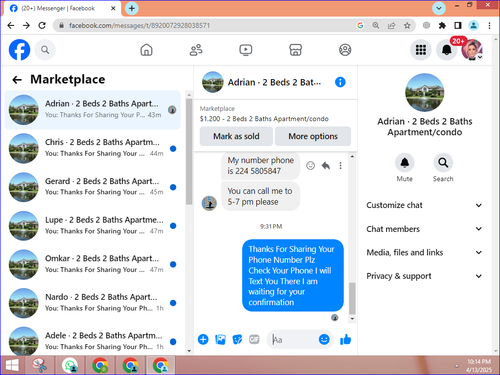Choose a sticker in composer

click(x=237, y=340)
